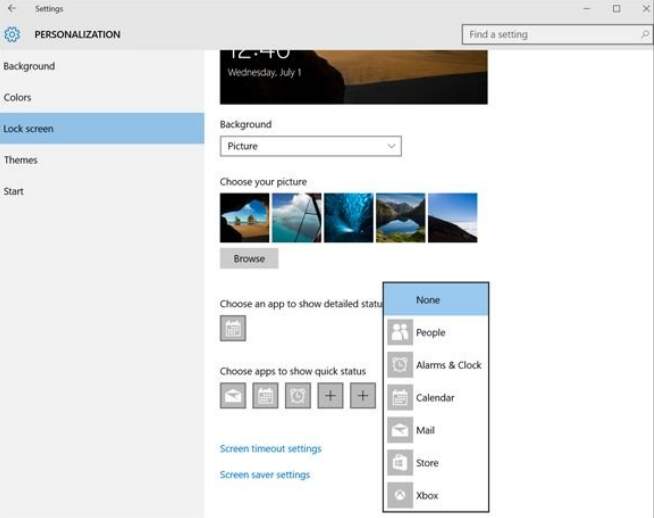Open the Background Picture dropdown
Viewport: 654px width, 518px height.
310,146
